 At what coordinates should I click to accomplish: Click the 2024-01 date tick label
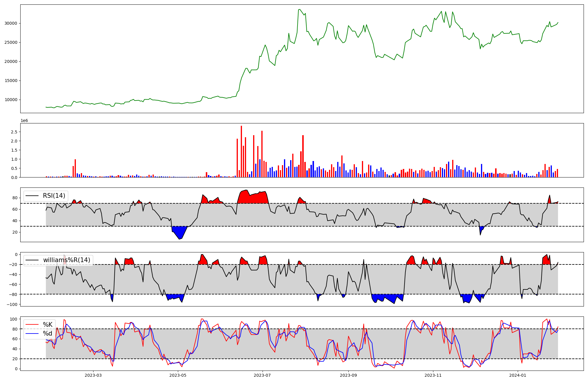click(x=517, y=375)
